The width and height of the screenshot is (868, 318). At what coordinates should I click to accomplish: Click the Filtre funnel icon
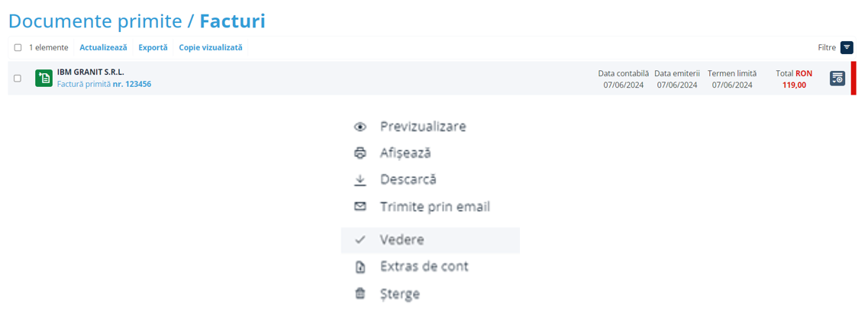(847, 47)
